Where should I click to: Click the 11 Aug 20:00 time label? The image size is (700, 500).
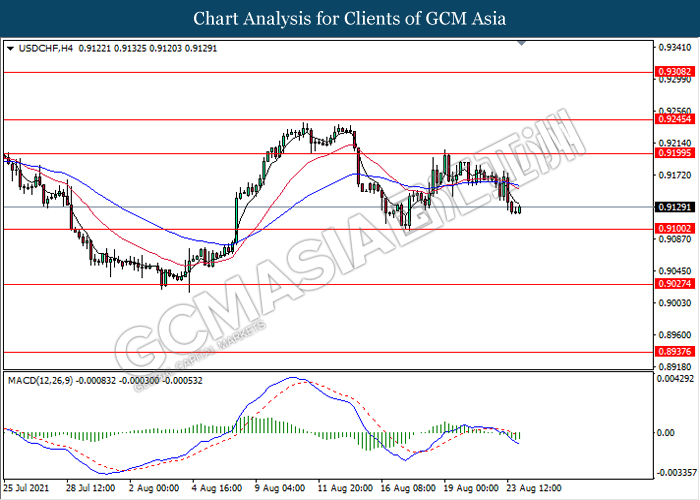345,488
